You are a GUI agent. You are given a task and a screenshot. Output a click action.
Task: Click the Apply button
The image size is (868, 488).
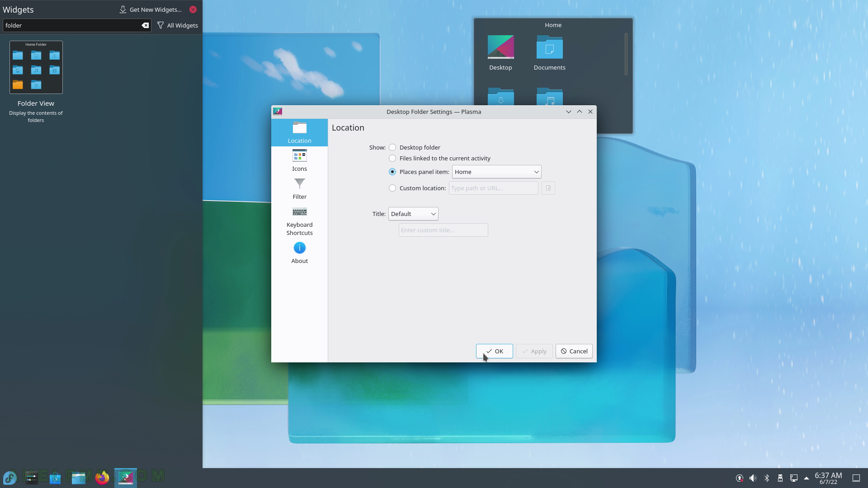tap(534, 351)
